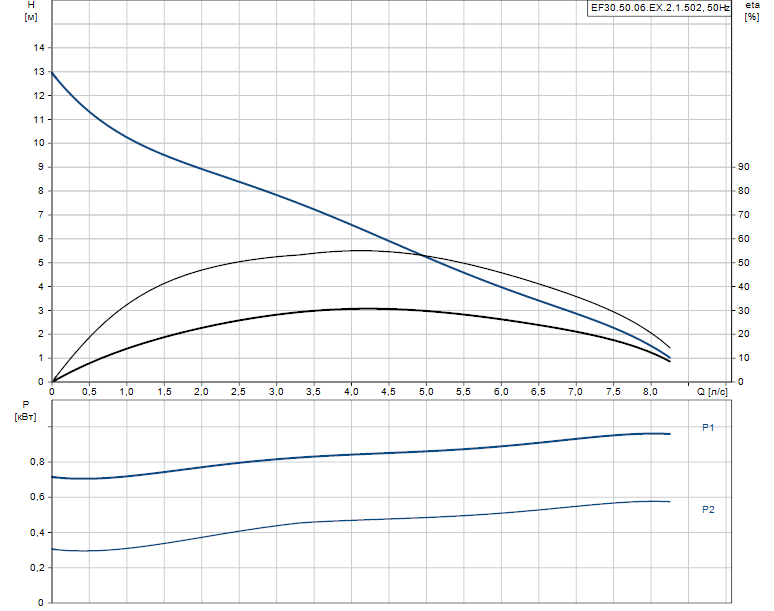774x611 pixels.
Task: Click where head and thin eta curves cross
Action: click(x=427, y=257)
